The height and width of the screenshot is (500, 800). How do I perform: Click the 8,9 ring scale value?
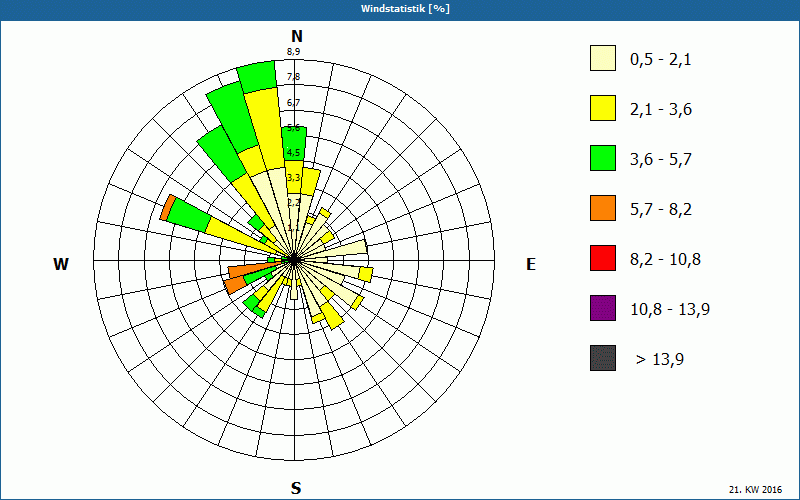click(293, 52)
